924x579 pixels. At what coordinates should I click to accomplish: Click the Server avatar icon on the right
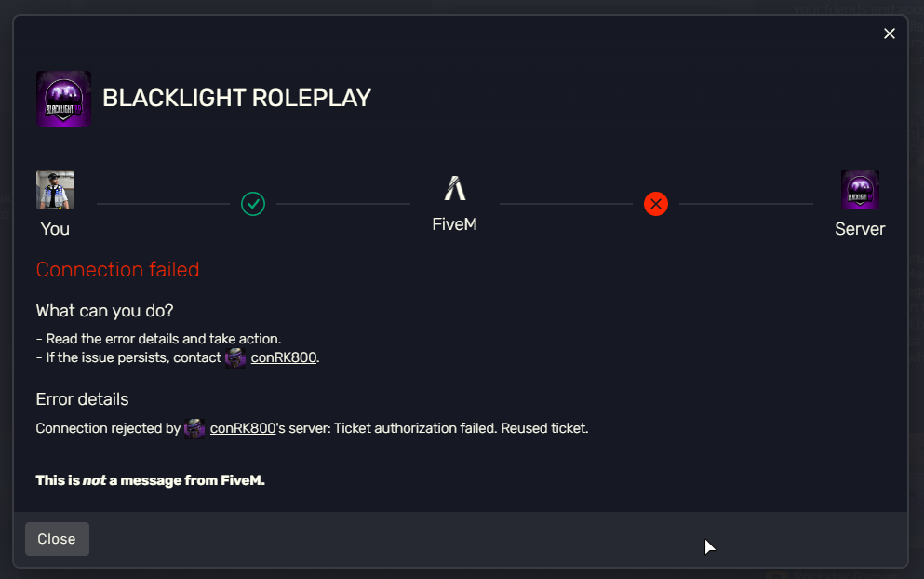coord(859,189)
